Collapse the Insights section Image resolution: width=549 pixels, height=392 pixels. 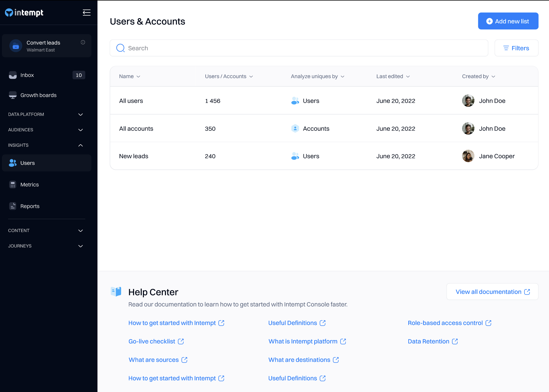[x=81, y=145]
